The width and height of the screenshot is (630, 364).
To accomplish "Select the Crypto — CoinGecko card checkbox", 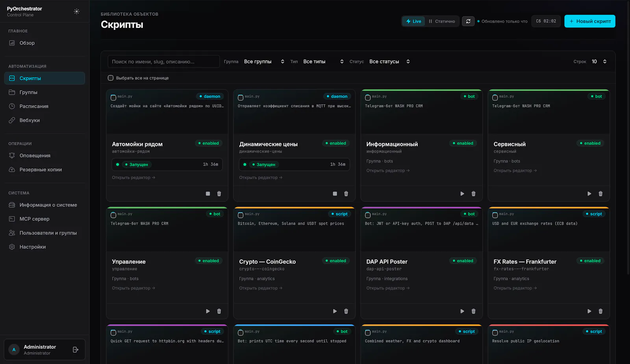I will (x=241, y=215).
